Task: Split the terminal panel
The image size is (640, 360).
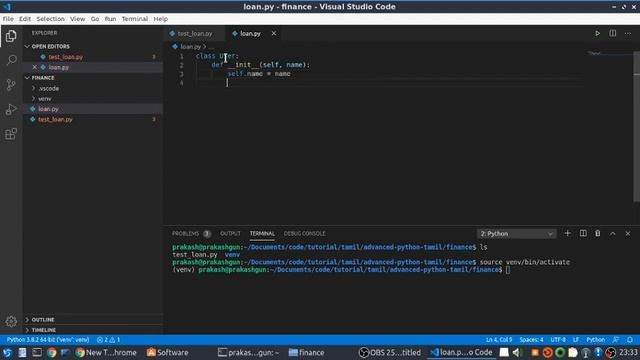Action: tap(583, 233)
